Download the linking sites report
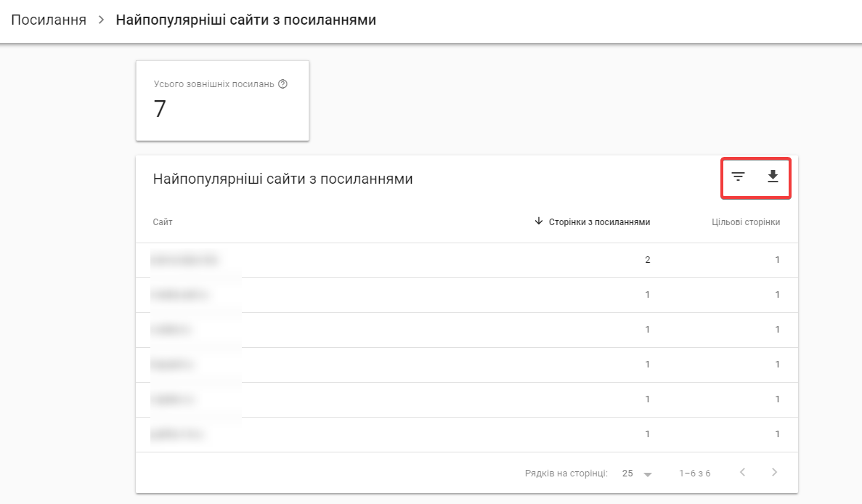The height and width of the screenshot is (504, 862). point(773,176)
